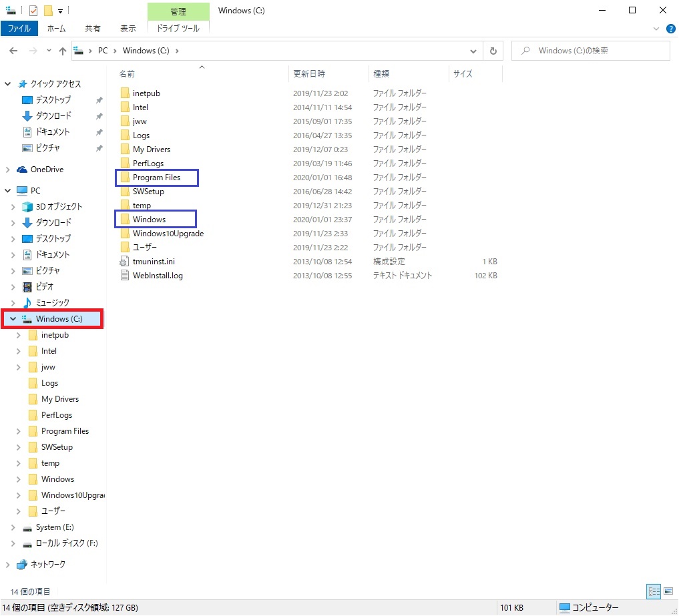679x616 pixels.
Task: Select the Windows folder in file list
Action: (x=149, y=220)
